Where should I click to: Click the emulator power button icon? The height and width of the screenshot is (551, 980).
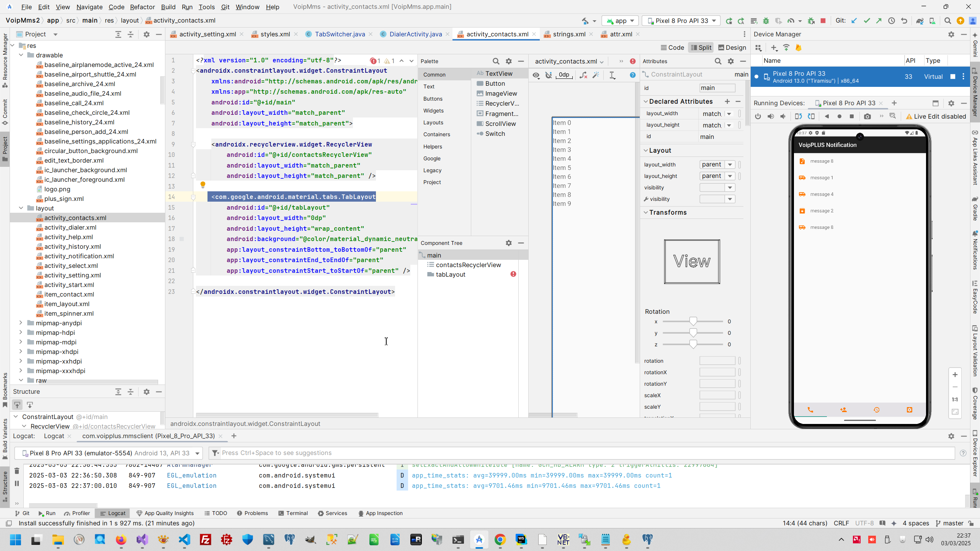point(758,116)
